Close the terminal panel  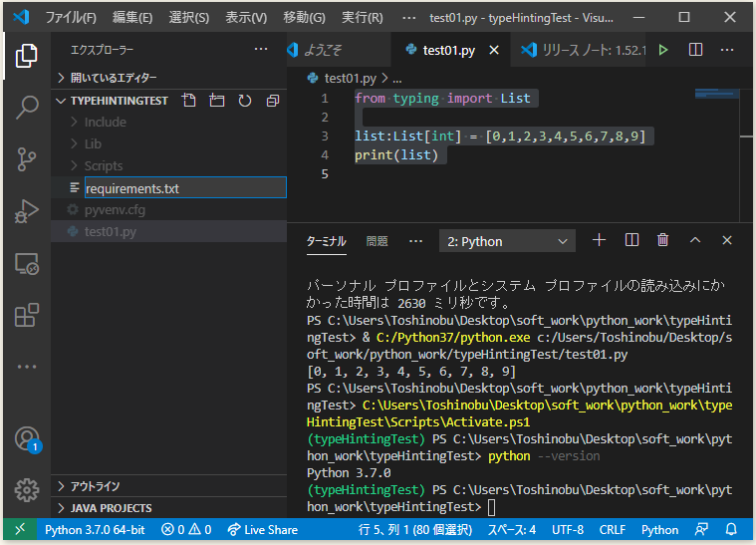(727, 240)
